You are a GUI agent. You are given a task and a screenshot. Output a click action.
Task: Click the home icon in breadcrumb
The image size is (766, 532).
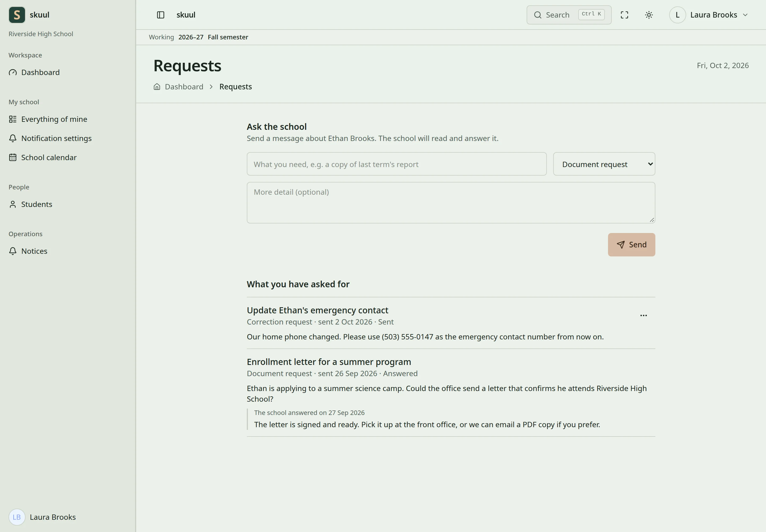[157, 87]
